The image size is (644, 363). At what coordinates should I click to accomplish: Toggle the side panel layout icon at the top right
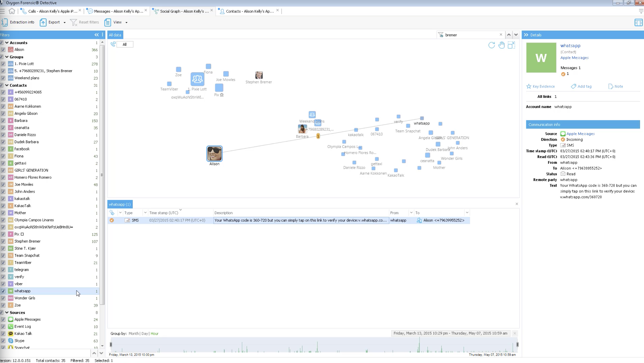(638, 22)
